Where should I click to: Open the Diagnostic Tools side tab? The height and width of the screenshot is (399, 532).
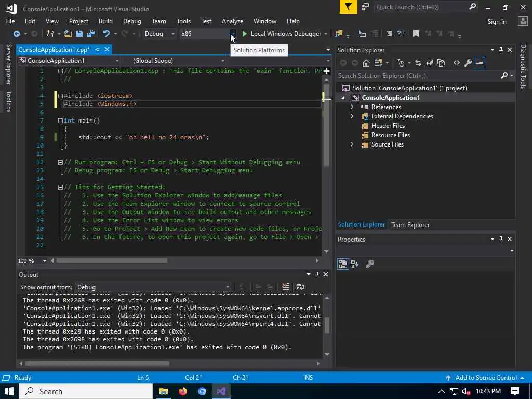tap(523, 66)
